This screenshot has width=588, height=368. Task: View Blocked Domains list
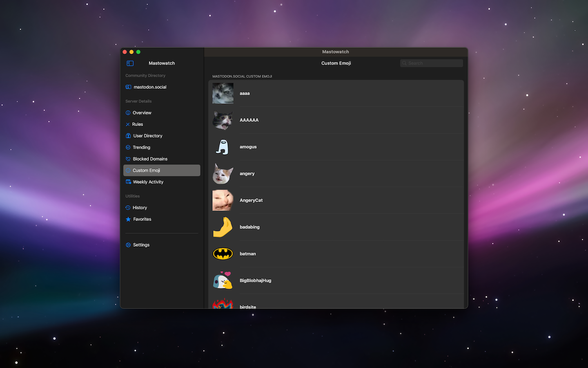click(x=162, y=159)
